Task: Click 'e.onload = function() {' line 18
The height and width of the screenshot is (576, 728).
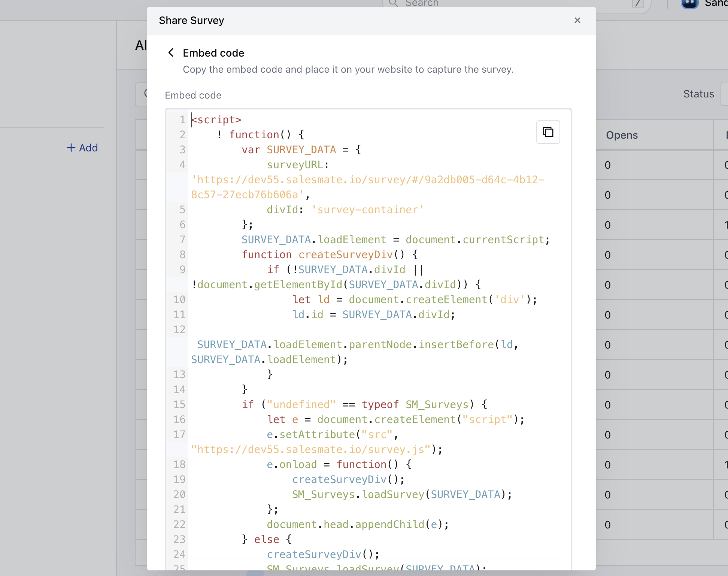Action: pos(339,465)
